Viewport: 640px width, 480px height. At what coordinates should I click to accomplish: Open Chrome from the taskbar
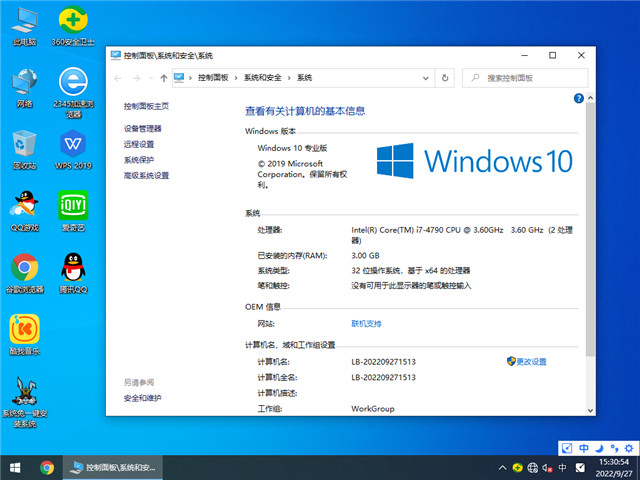(47, 467)
